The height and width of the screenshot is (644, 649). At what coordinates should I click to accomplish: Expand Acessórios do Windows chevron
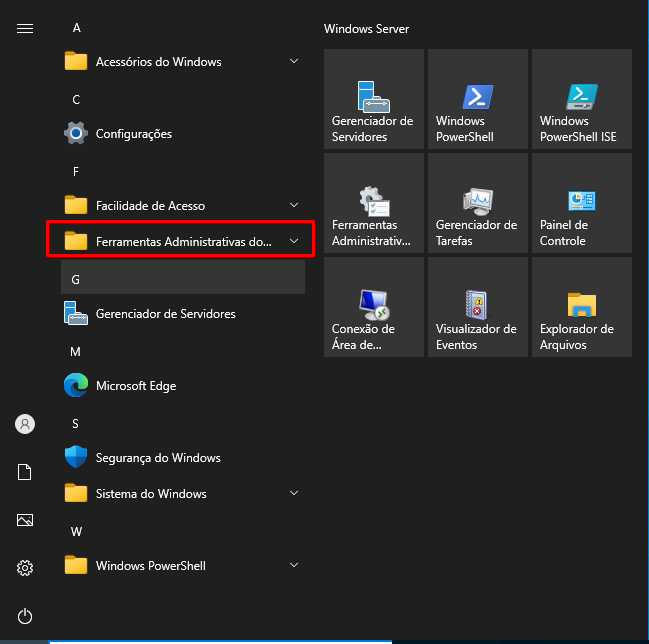coord(294,61)
